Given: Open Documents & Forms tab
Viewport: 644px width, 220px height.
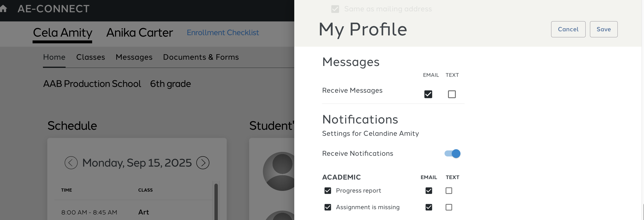Looking at the screenshot, I should click(201, 57).
